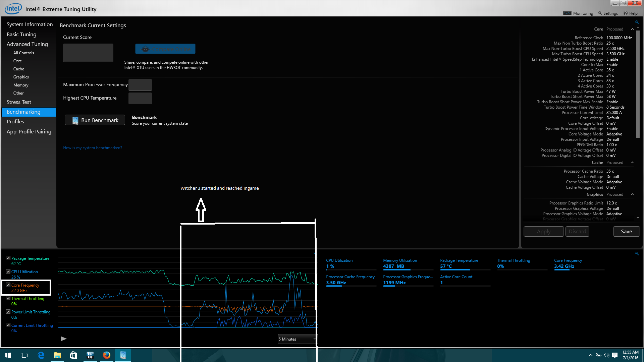Open Help from the header
Viewport: 644px width, 362px height.
click(631, 13)
